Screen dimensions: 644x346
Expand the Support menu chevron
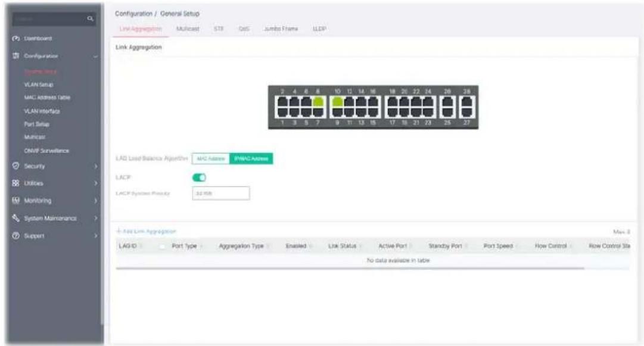pos(96,236)
